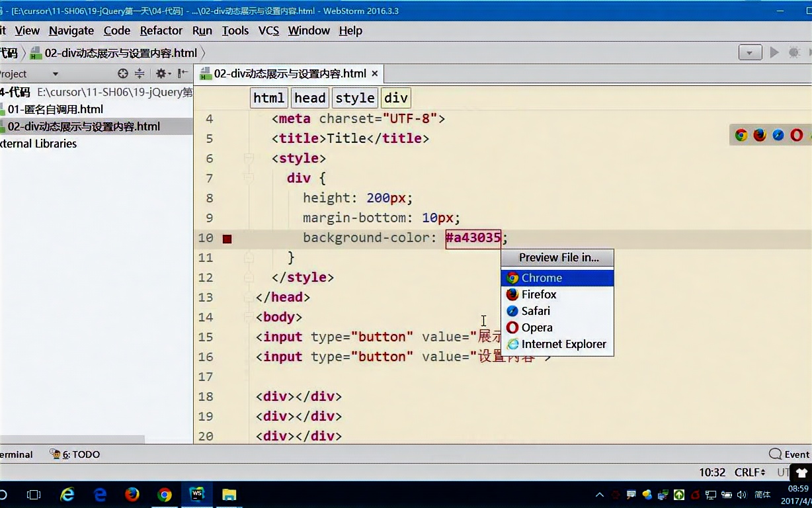Select project root folder 04-代码
This screenshot has width=812, height=508.
[16, 92]
